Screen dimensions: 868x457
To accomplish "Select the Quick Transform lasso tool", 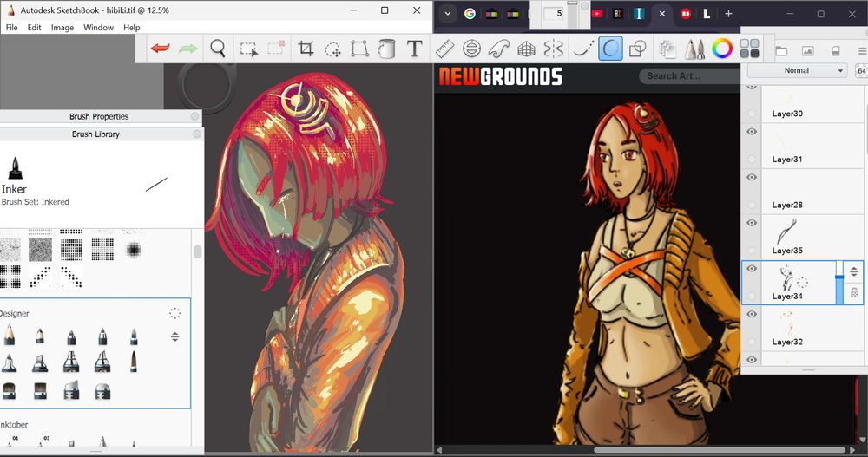I will pyautogui.click(x=332, y=49).
